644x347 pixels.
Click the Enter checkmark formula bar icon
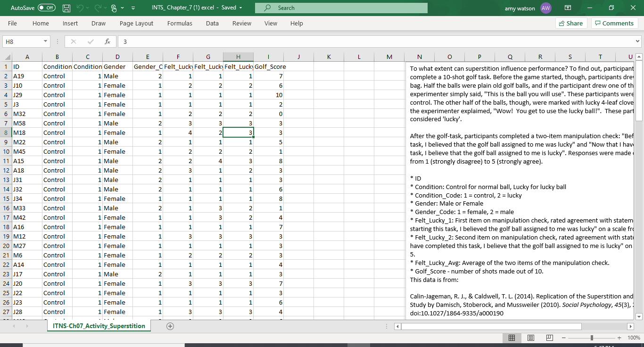(x=91, y=41)
